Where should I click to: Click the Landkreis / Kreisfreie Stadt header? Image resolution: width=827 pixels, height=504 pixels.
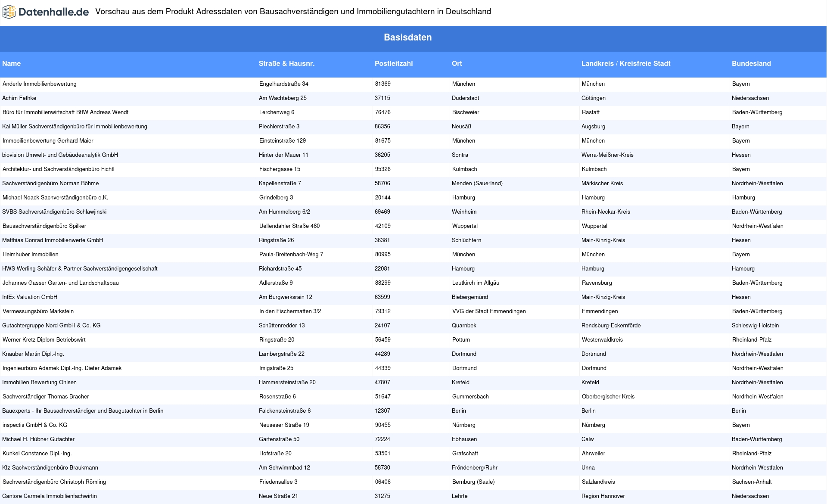626,63
